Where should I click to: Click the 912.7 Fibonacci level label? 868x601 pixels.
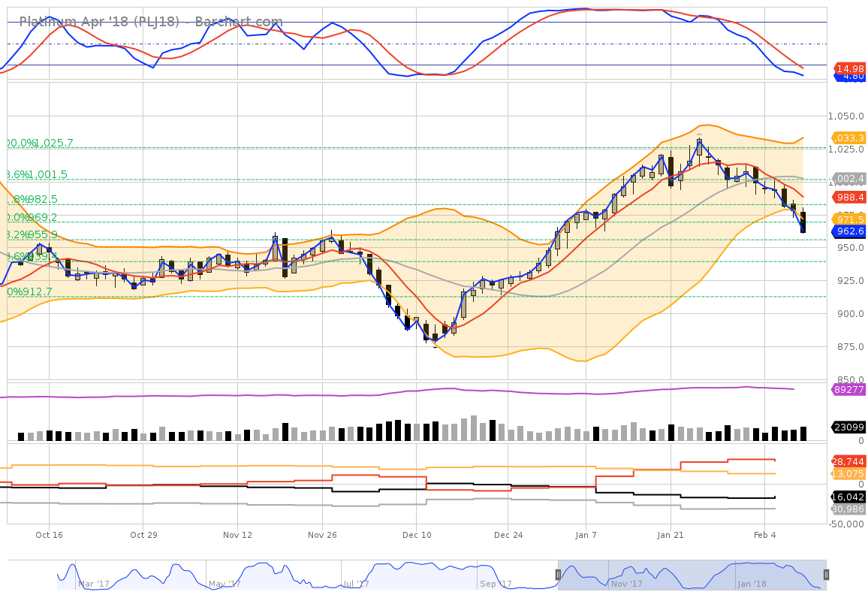click(x=38, y=291)
